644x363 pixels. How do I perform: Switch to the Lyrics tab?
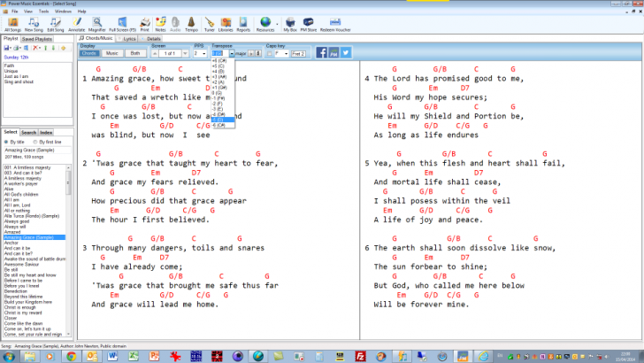click(126, 39)
